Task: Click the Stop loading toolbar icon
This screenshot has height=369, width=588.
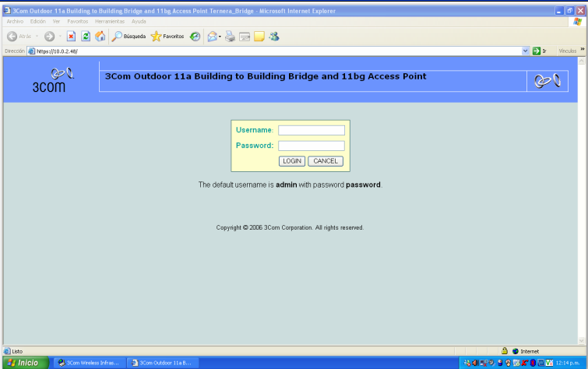Action: point(71,37)
